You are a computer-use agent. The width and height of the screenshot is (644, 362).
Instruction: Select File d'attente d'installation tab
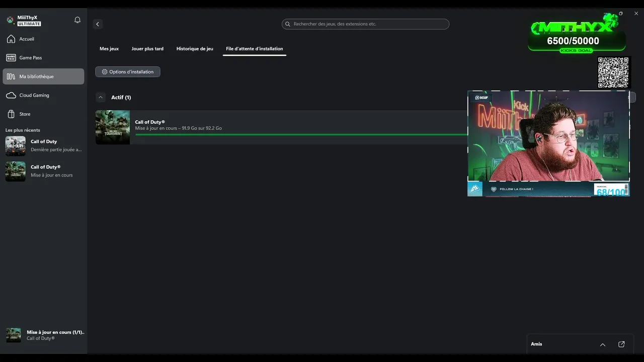[255, 49]
